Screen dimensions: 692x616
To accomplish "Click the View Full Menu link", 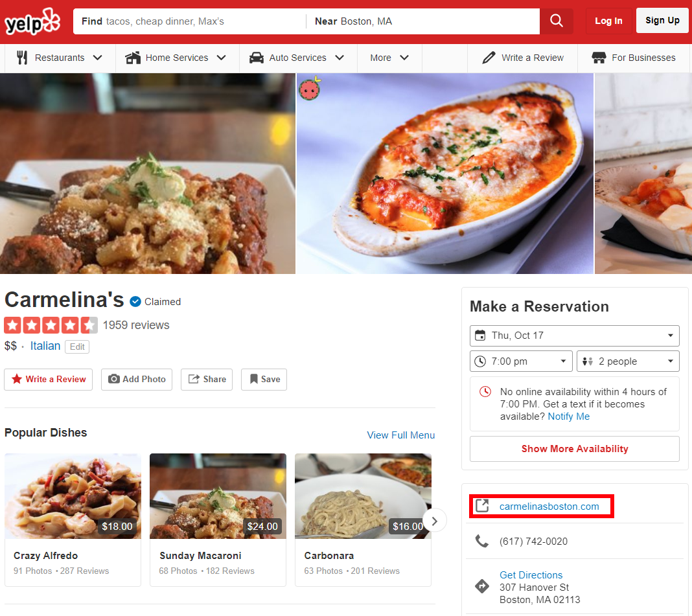I will 400,435.
